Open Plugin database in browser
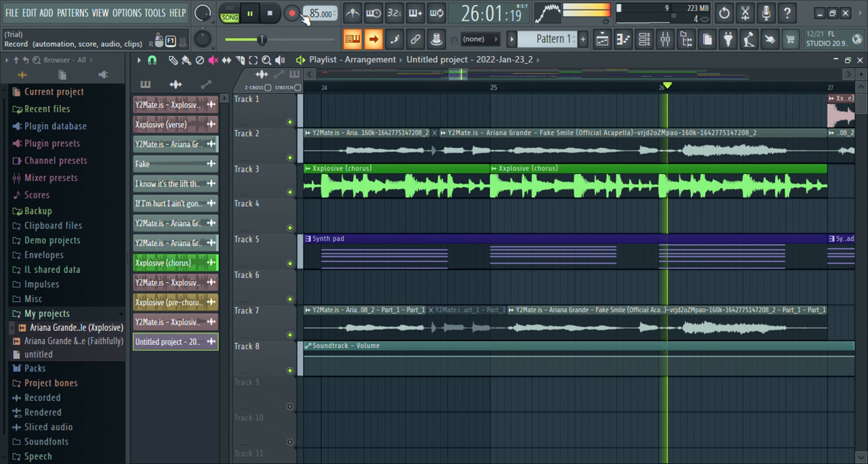 tap(55, 126)
